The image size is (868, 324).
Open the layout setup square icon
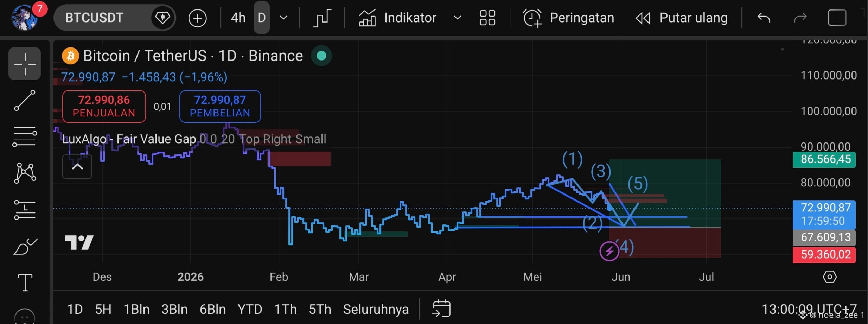tap(837, 18)
